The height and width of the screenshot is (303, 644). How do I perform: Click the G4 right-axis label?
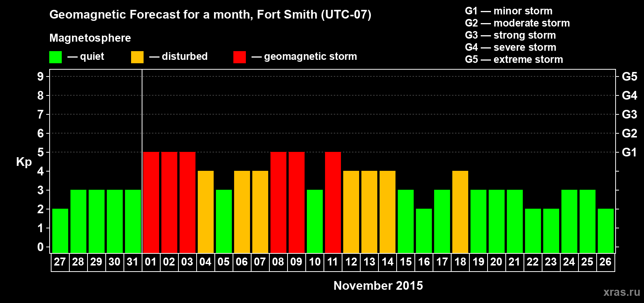[x=630, y=95]
